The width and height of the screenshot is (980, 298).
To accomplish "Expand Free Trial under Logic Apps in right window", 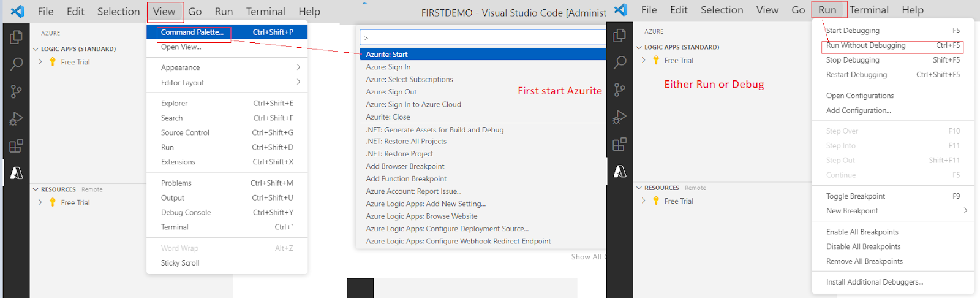I will click(644, 60).
